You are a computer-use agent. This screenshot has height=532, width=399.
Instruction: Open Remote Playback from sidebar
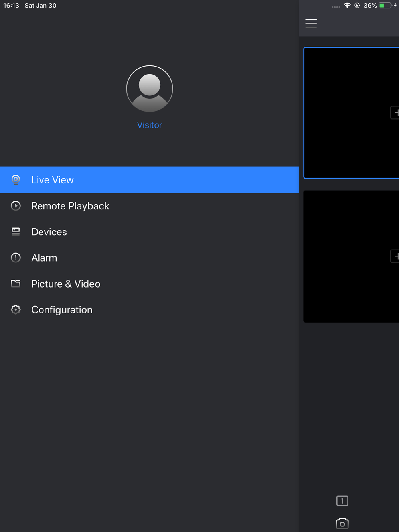150,206
